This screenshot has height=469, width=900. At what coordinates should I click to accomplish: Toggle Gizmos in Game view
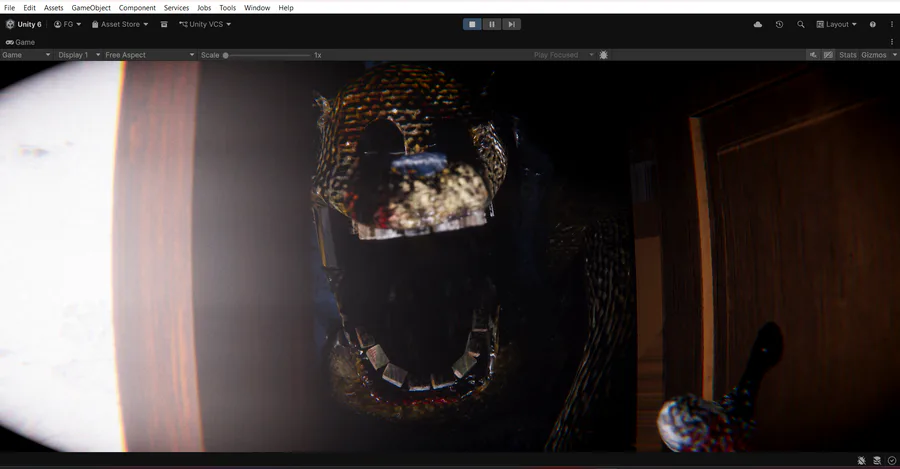point(874,55)
